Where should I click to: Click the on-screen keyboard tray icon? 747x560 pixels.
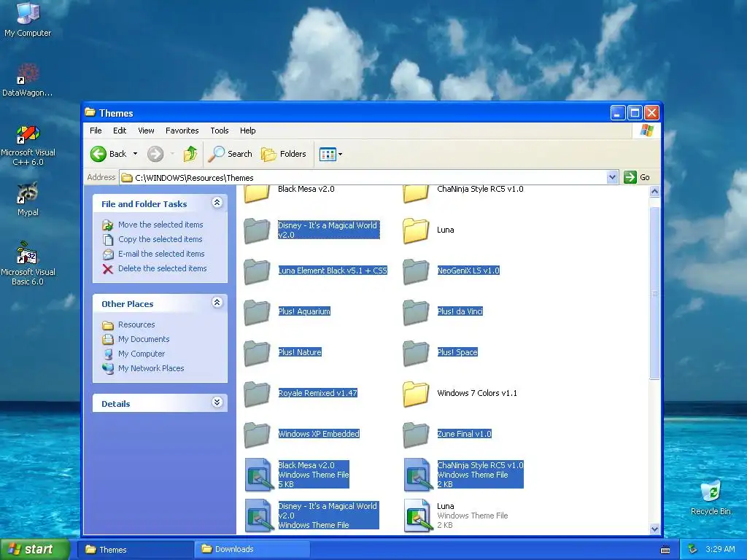click(665, 550)
